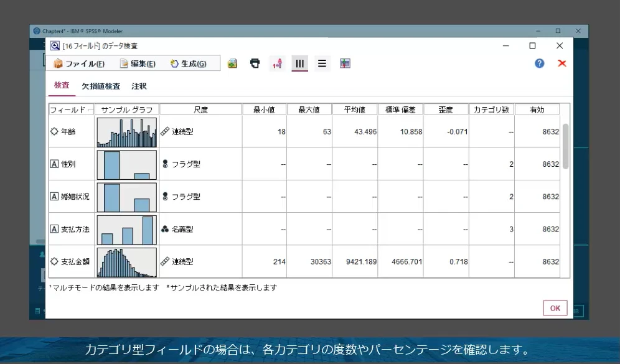Toggle field and value labels icon
Image resolution: width=620 pixels, height=364 pixels.
pos(277,63)
